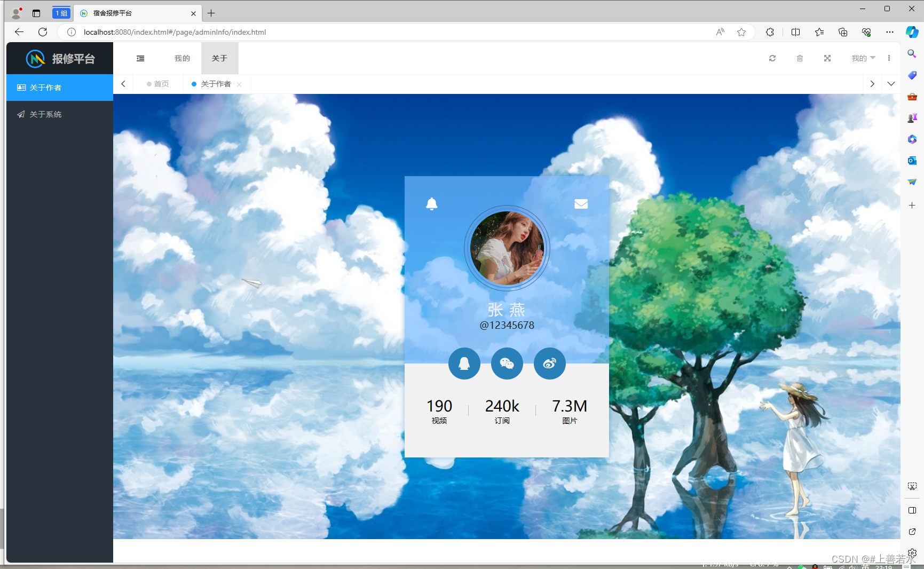
Task: Open the 我的 user dropdown at top right
Action: (x=863, y=58)
